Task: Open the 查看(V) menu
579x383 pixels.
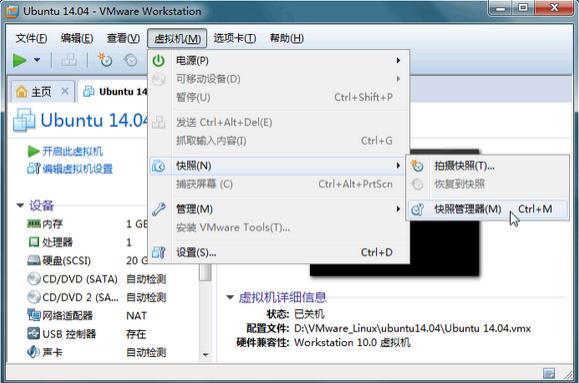Action: pos(123,38)
